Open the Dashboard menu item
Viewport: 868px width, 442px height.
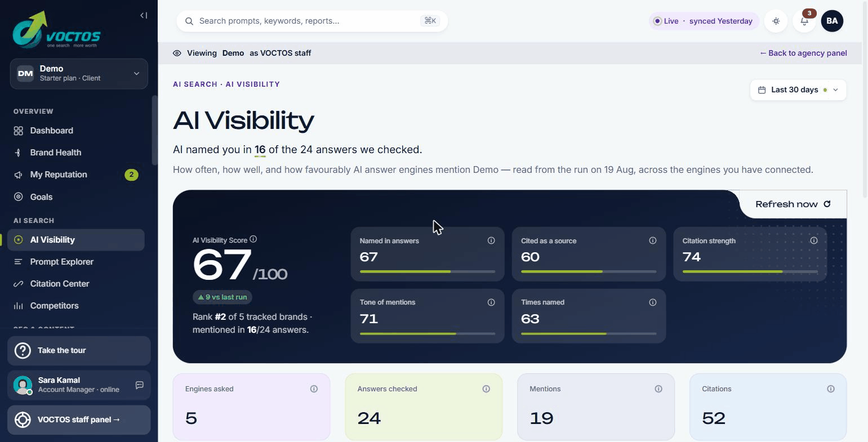click(x=76, y=131)
